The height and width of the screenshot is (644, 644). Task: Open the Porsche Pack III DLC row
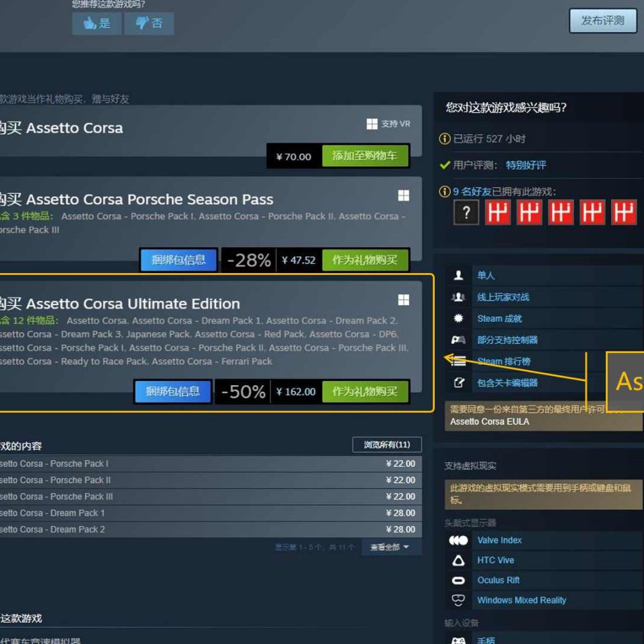tap(211, 496)
